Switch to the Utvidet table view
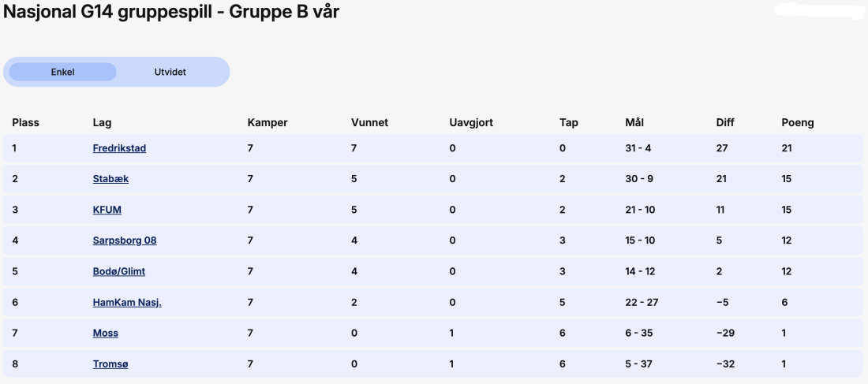 click(170, 72)
